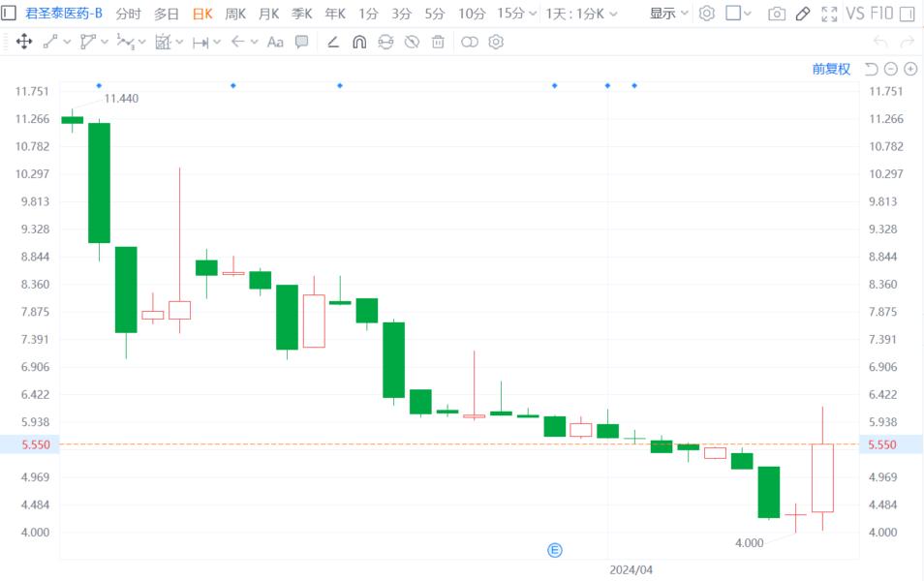
Task: Click the toolbar drag handle grip
Action: click(6, 42)
